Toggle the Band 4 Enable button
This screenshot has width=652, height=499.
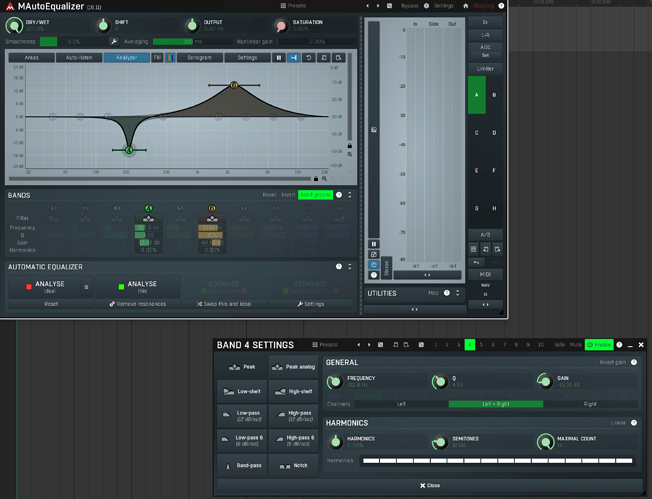pyautogui.click(x=599, y=345)
